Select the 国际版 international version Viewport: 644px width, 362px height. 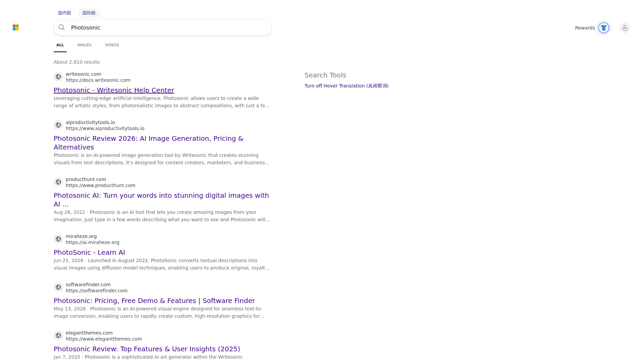click(x=89, y=13)
